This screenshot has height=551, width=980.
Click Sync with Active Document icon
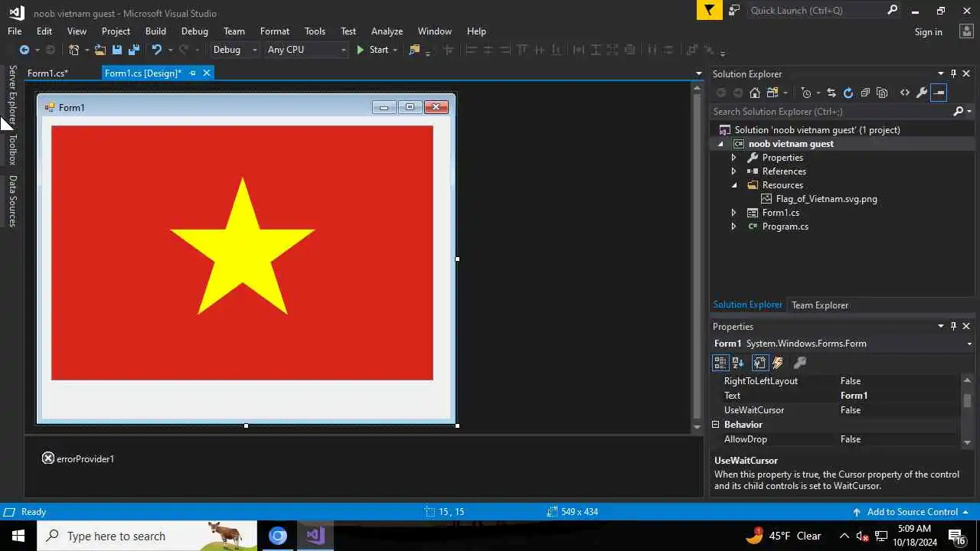[x=831, y=93]
